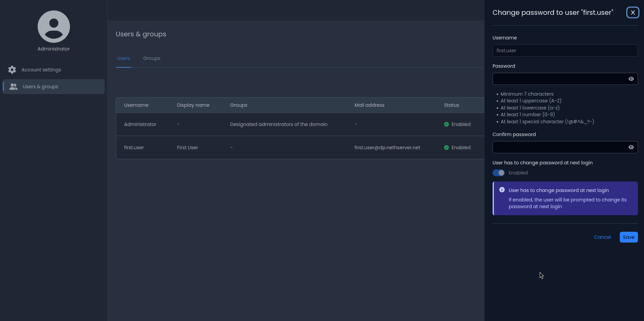Screen dimensions: 644x321
Task: Select first.user username in users table
Action: tap(134, 148)
